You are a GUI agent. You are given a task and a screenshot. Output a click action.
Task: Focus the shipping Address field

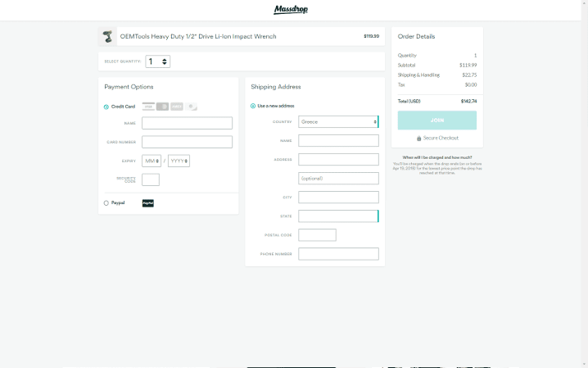click(x=338, y=160)
